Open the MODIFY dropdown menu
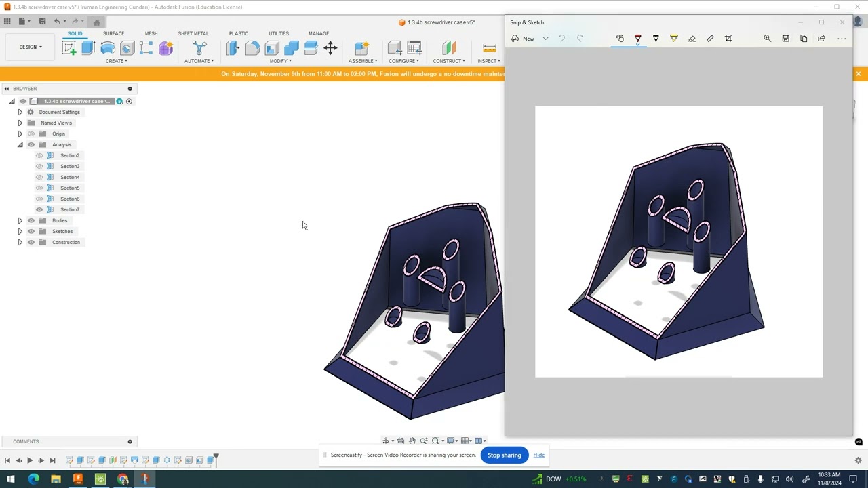The image size is (868, 488). (281, 61)
